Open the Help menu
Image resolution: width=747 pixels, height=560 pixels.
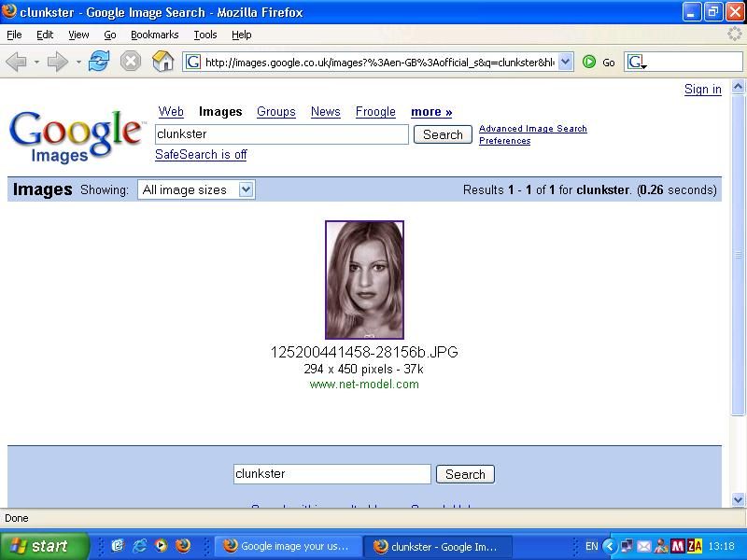[x=242, y=35]
